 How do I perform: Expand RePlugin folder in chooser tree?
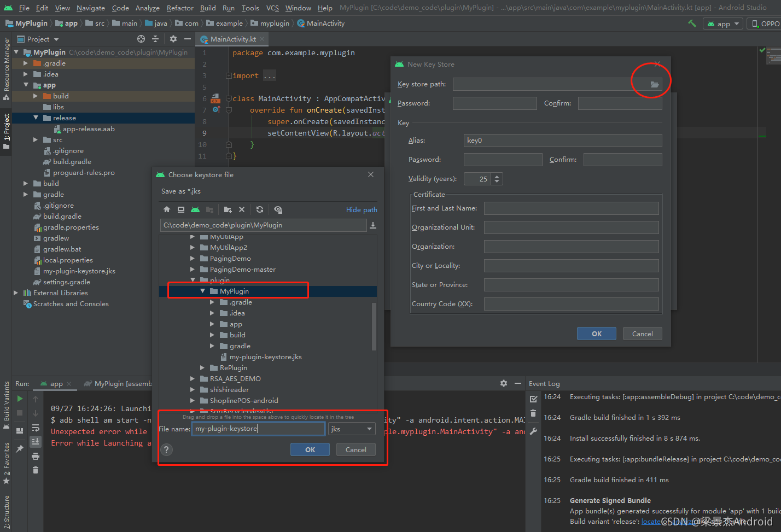point(202,367)
